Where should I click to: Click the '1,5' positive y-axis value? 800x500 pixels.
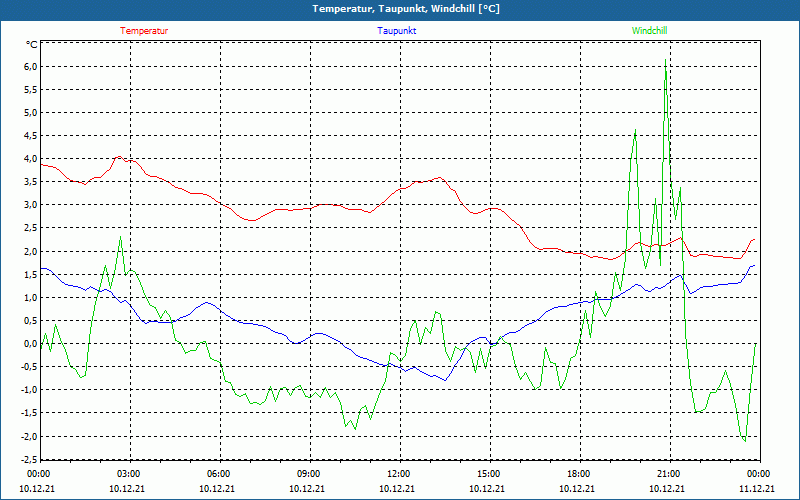point(30,274)
